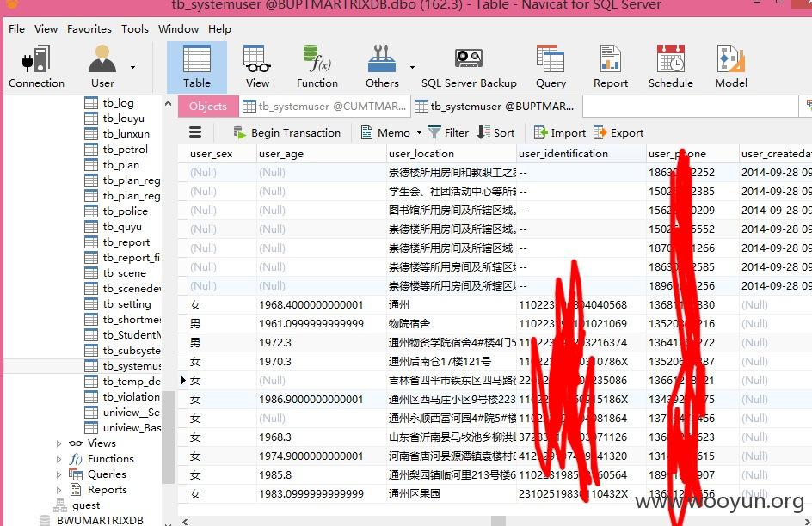The width and height of the screenshot is (812, 526).
Task: Click the Sort button
Action: tap(496, 133)
